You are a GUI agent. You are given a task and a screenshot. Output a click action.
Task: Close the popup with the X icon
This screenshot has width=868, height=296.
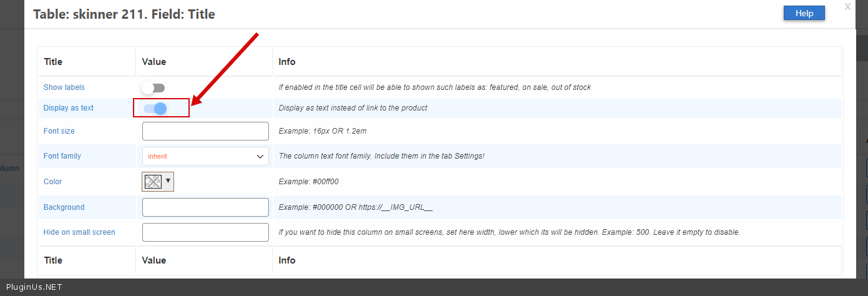(847, 6)
